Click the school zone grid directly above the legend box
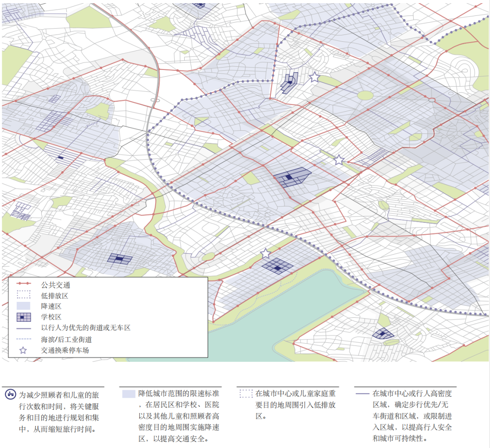 (x=120, y=259)
